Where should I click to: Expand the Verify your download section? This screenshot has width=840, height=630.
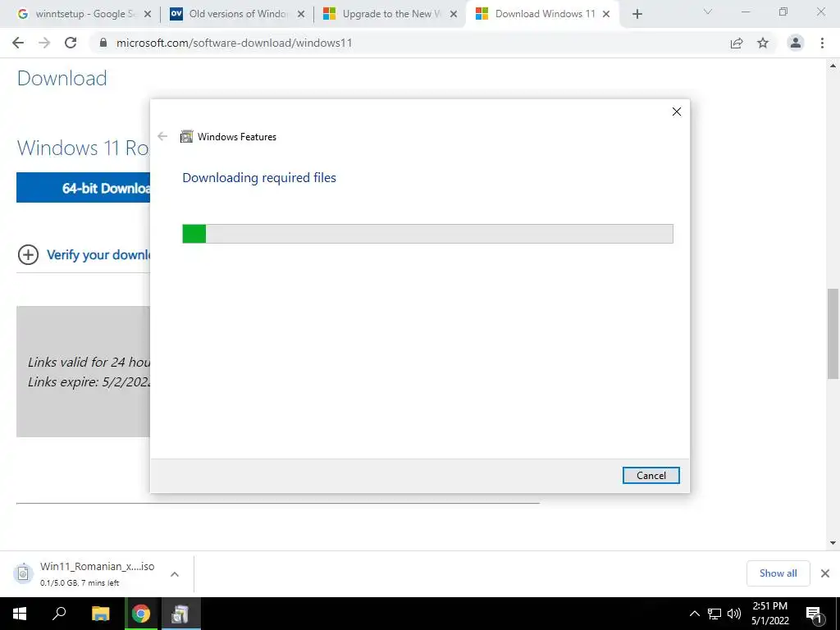pyautogui.click(x=29, y=254)
